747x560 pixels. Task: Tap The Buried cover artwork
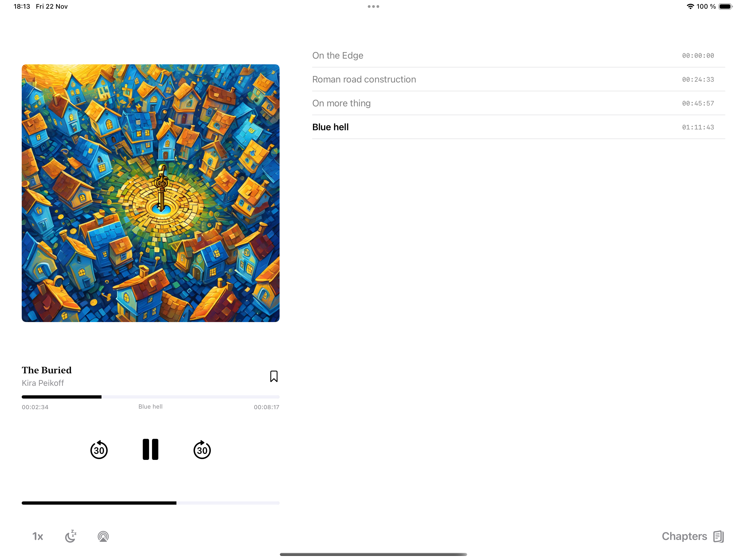pyautogui.click(x=150, y=193)
